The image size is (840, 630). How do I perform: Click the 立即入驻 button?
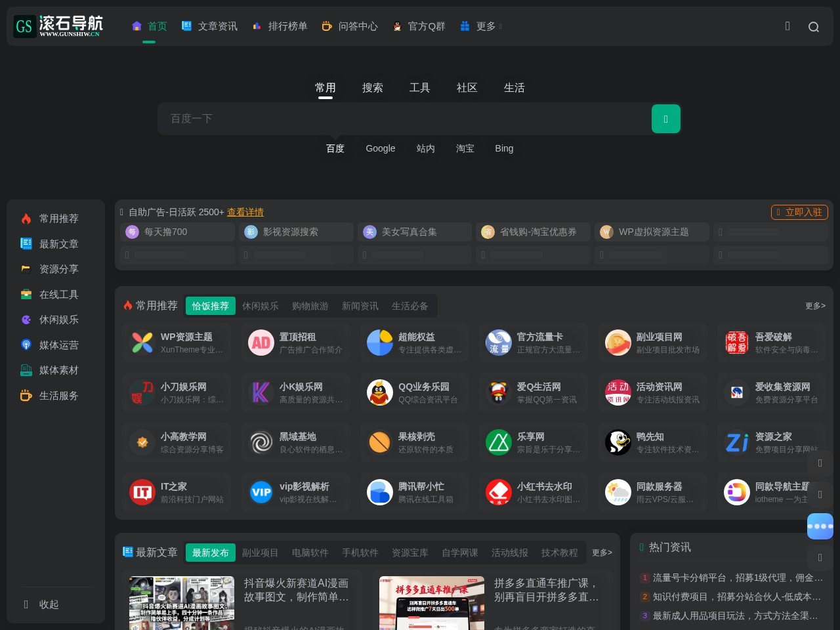point(799,212)
